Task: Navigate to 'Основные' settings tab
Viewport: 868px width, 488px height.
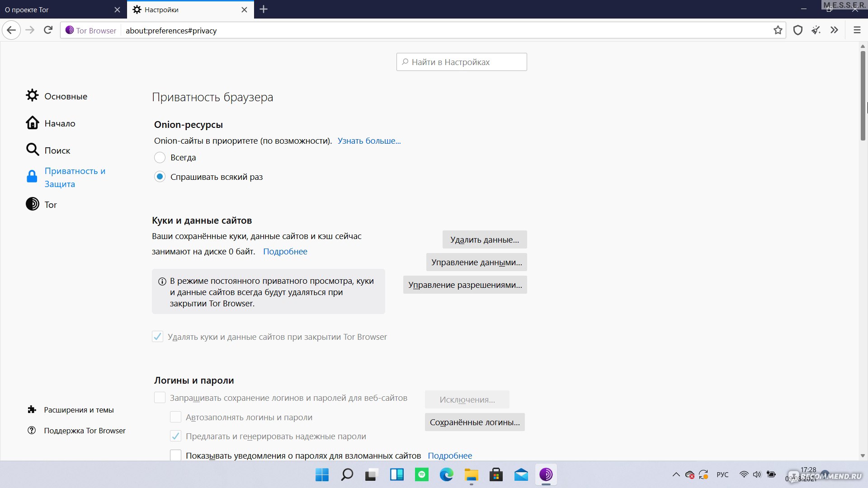Action: [x=65, y=95]
